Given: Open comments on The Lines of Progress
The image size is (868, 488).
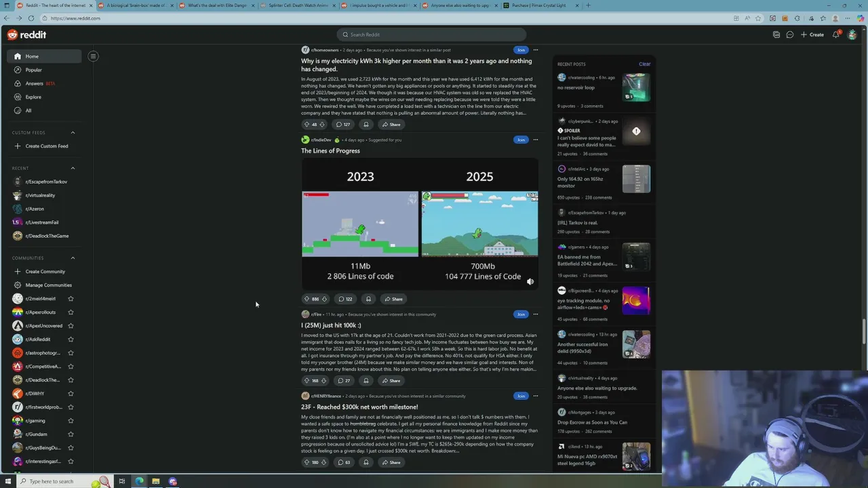Looking at the screenshot, I should [x=345, y=299].
